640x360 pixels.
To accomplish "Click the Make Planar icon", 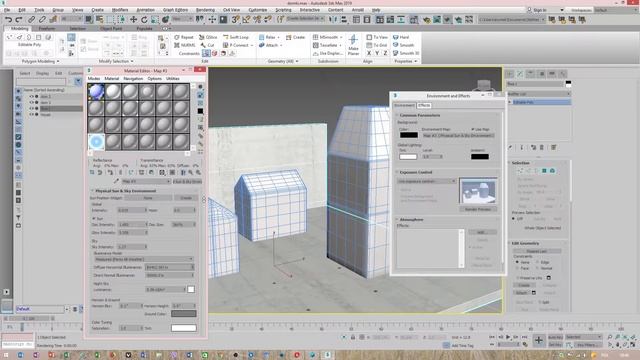I will pos(353,45).
